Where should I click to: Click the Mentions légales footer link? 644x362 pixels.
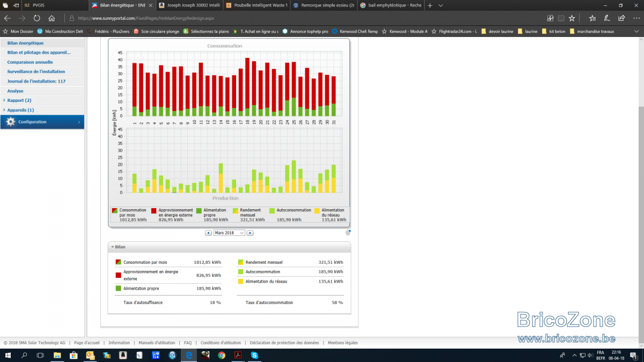pyautogui.click(x=343, y=343)
